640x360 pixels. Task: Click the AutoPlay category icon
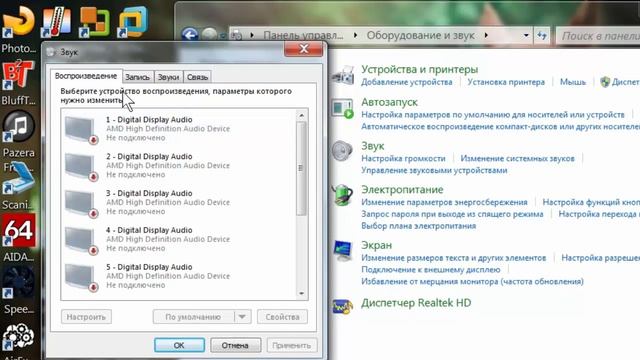click(343, 109)
